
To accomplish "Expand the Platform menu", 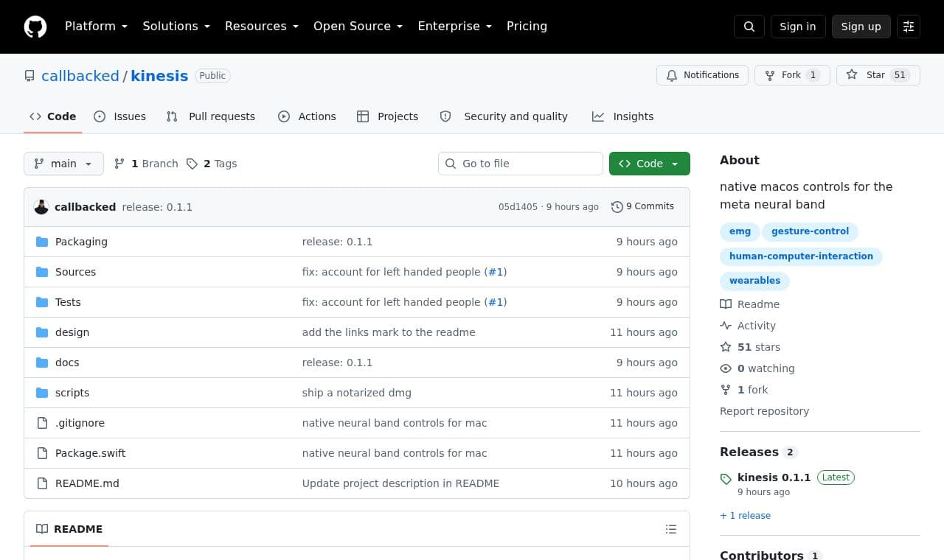I will [x=97, y=27].
